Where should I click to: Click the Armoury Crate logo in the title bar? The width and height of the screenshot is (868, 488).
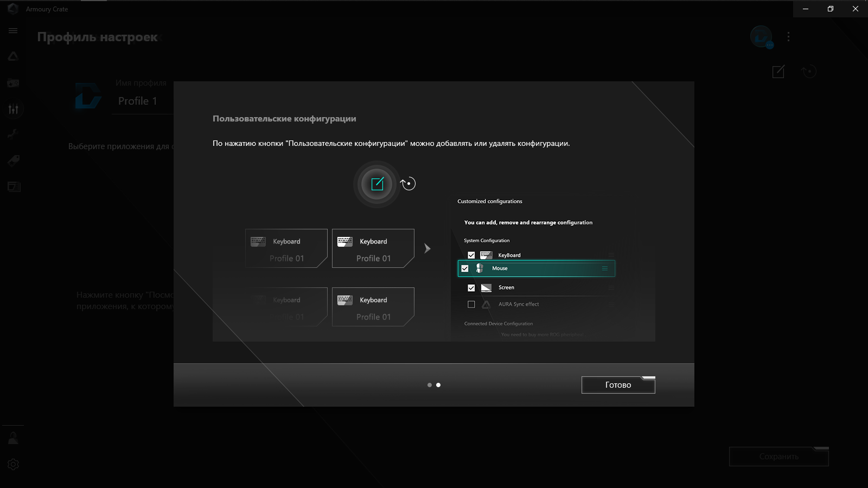coord(13,9)
